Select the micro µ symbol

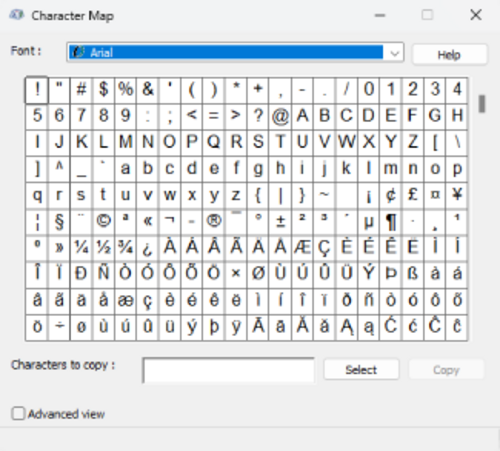click(368, 221)
